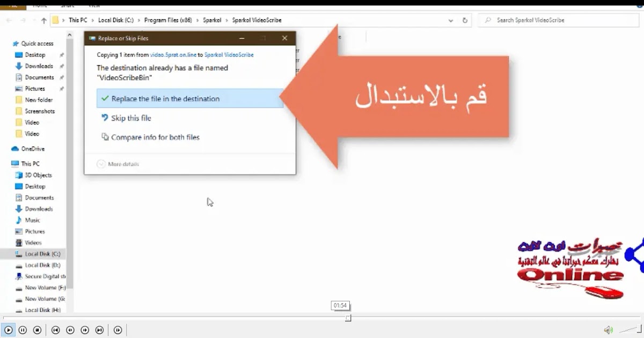Select Program Files (x86) in the breadcrumb
Viewport: 644px width, 338px height.
click(167, 20)
